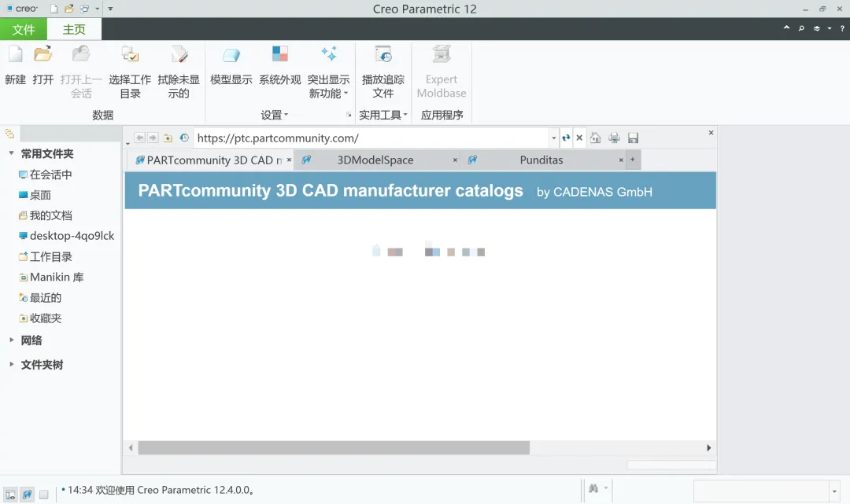This screenshot has height=504, width=850.
Task: Click the command search magnifier icon
Action: (x=801, y=28)
